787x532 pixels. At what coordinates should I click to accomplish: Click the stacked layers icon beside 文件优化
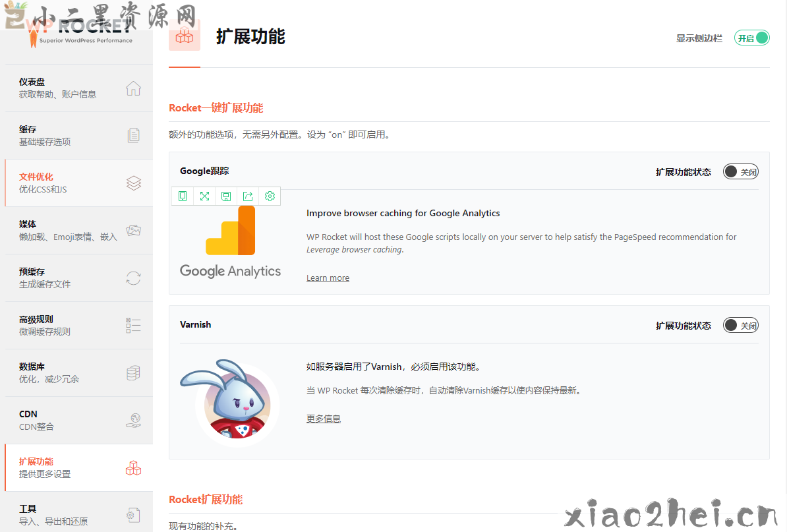134,183
